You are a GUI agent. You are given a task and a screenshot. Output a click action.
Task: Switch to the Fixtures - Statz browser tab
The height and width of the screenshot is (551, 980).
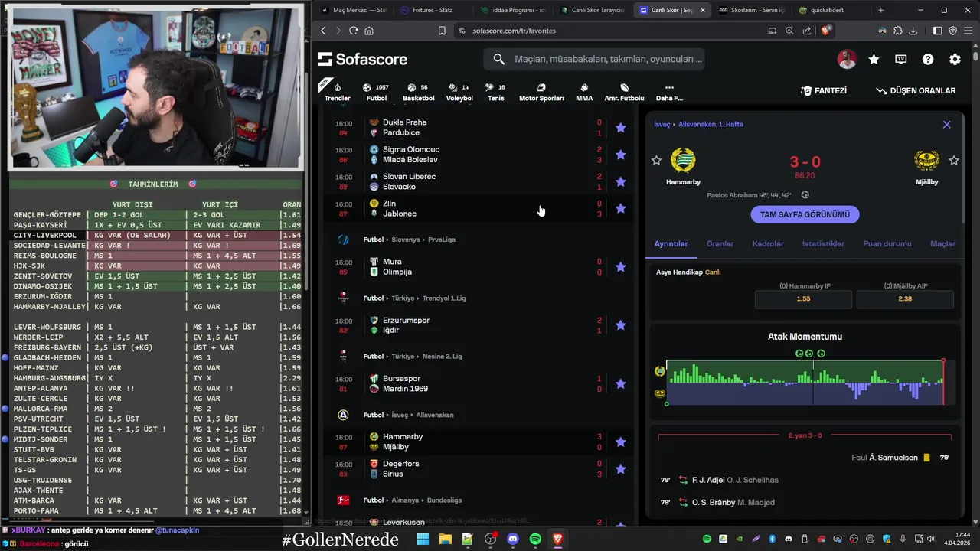click(x=435, y=10)
